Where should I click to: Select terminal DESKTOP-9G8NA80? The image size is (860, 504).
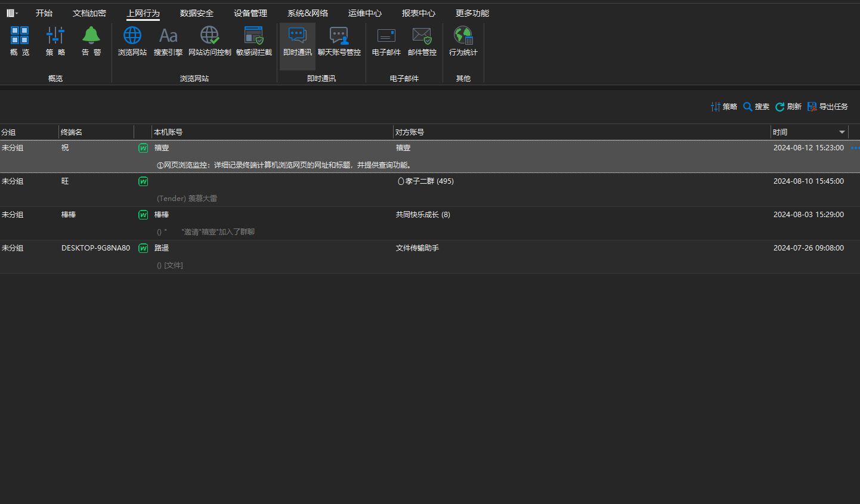pyautogui.click(x=95, y=248)
